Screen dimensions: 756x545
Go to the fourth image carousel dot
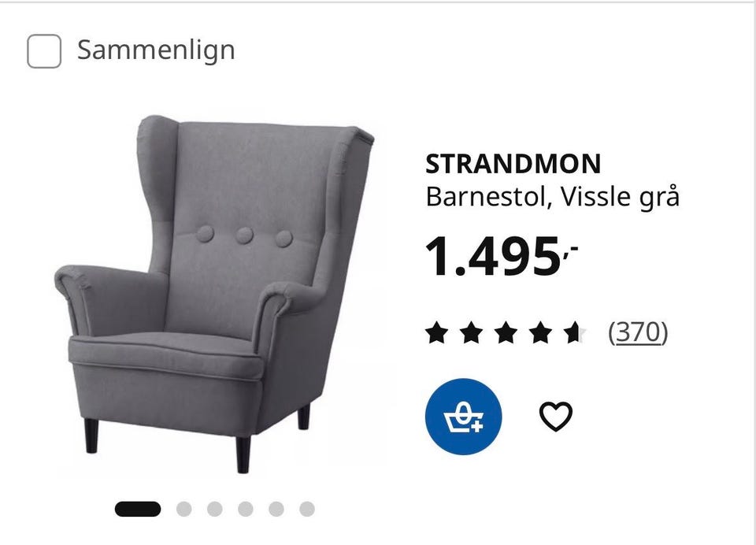coord(246,509)
